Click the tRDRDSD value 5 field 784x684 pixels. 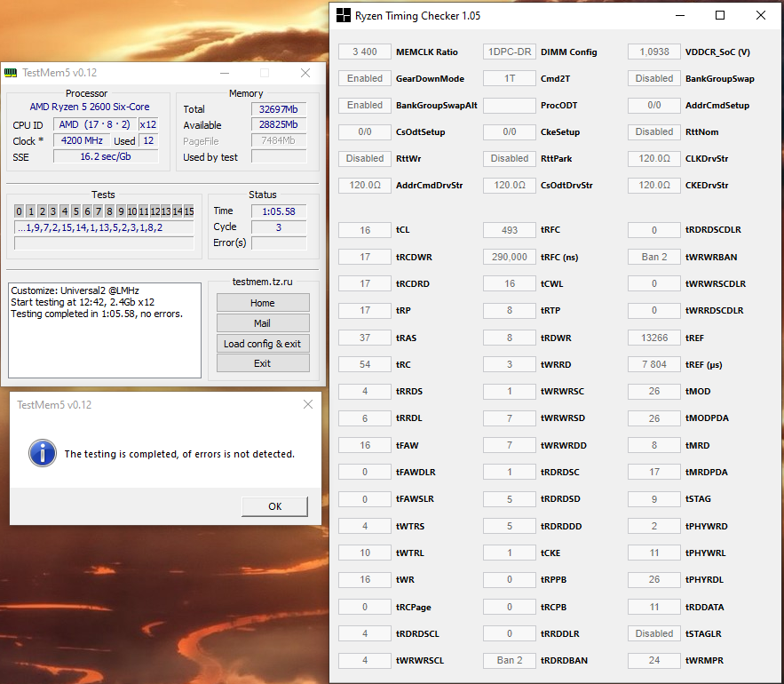(x=510, y=499)
